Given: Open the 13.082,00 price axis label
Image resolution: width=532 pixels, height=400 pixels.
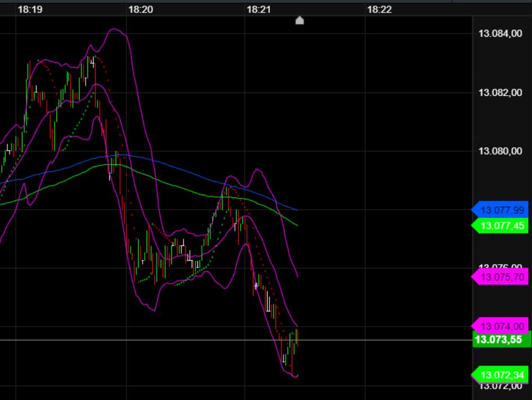Looking at the screenshot, I should (x=500, y=91).
